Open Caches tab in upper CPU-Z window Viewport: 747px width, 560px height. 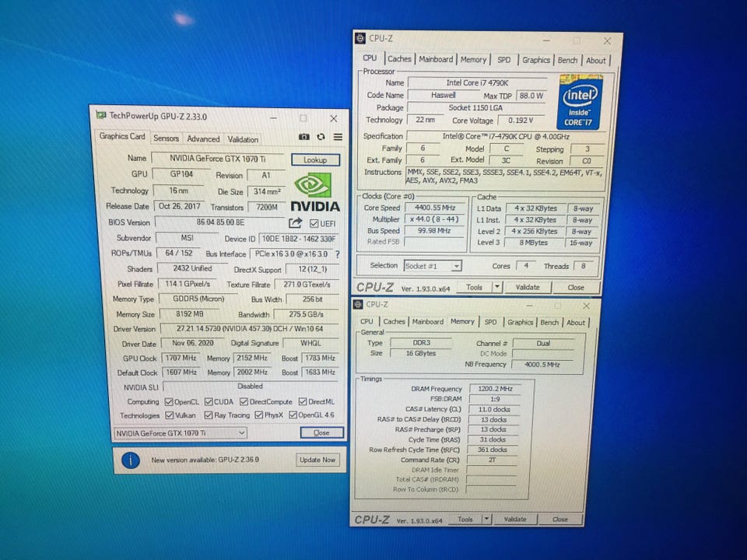point(399,59)
